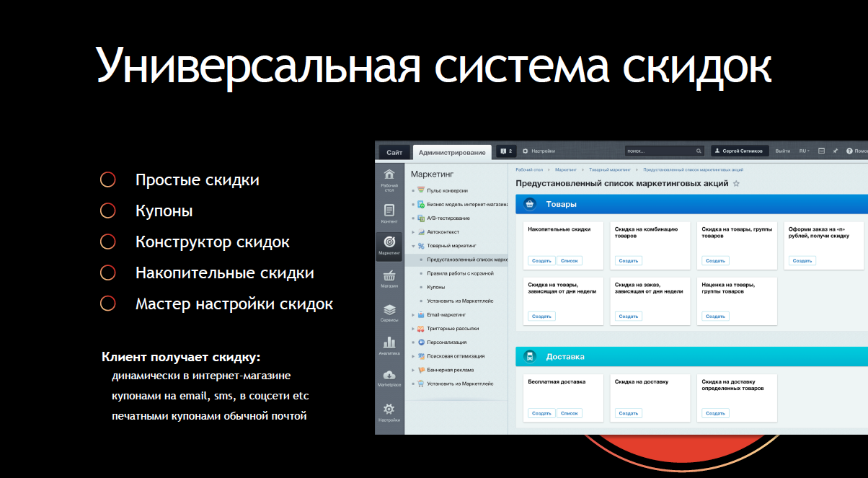Click the A/B-тестирование icon in tree
The height and width of the screenshot is (478, 868).
[x=421, y=218]
